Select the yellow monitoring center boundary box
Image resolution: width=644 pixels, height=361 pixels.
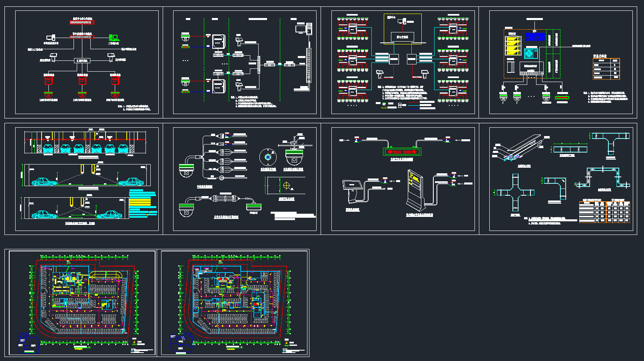point(403,29)
